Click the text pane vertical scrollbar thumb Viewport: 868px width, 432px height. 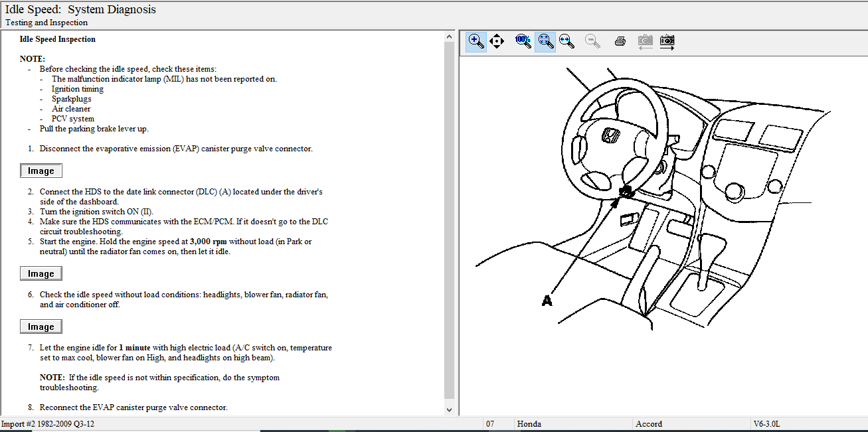449,219
